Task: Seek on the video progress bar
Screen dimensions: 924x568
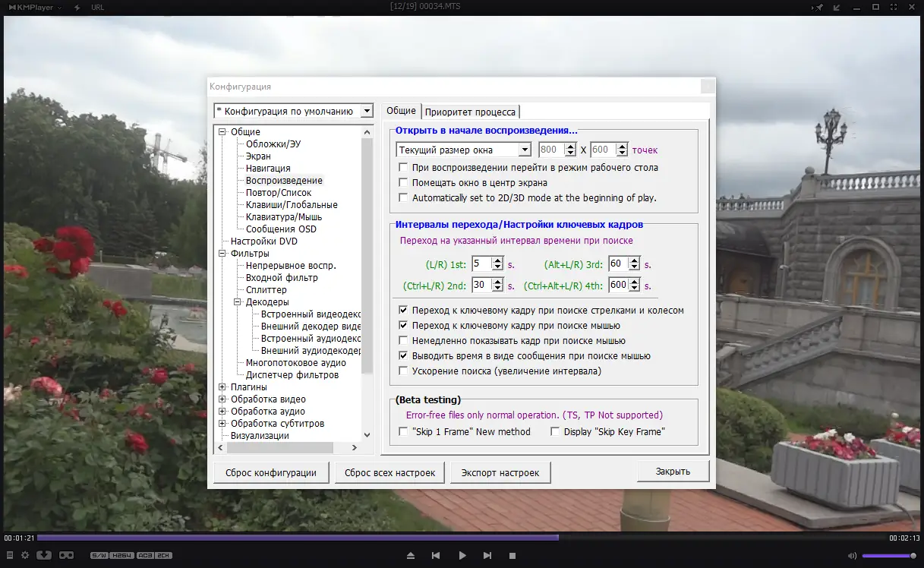Action: (x=462, y=538)
